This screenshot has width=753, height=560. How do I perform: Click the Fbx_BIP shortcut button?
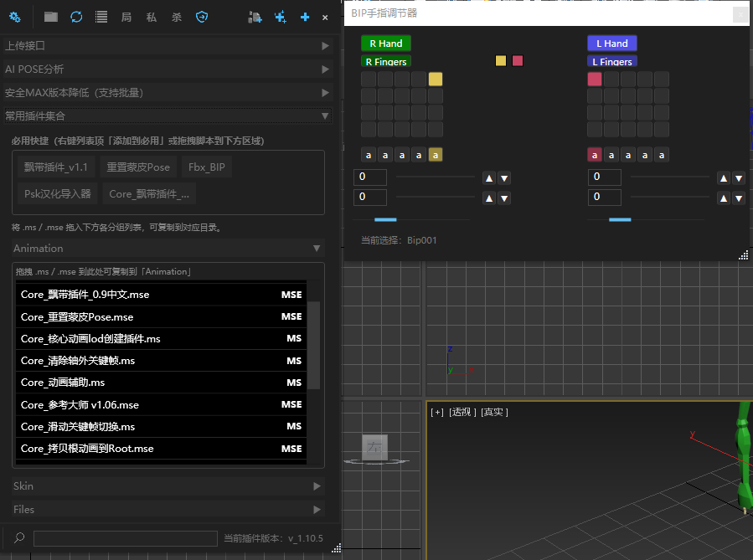coord(207,167)
